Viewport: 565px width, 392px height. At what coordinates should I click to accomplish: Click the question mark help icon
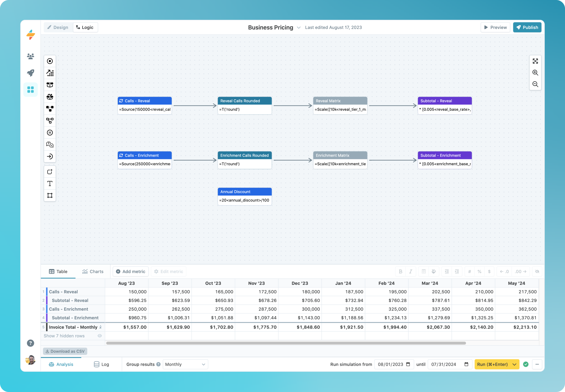pyautogui.click(x=30, y=343)
